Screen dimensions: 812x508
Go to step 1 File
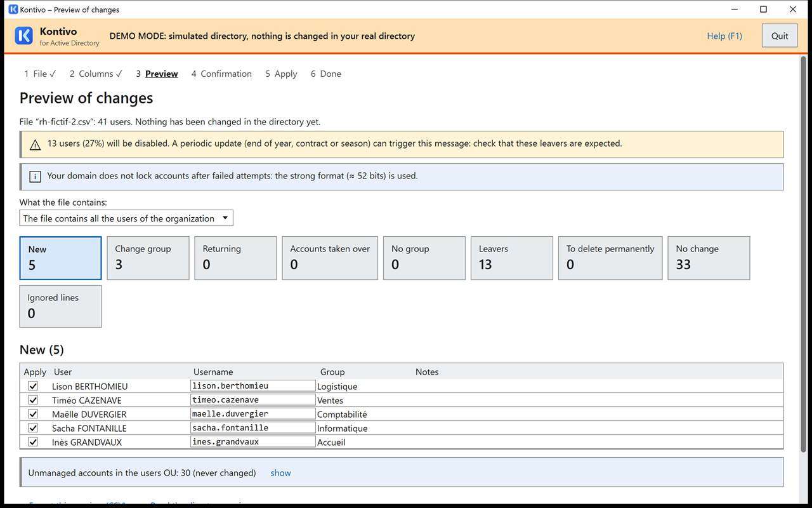40,74
